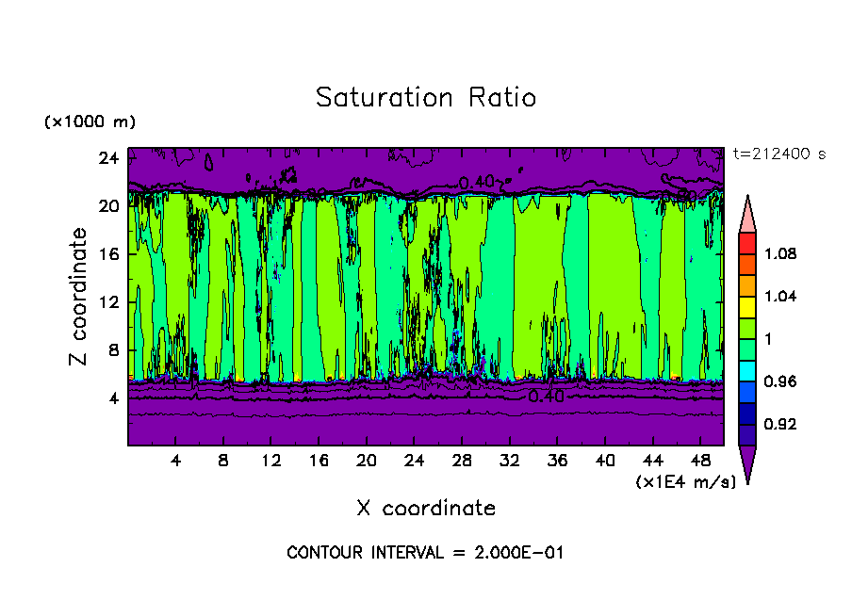852x616 pixels.
Task: Click the "X coordinate" axis label
Action: coord(425,509)
